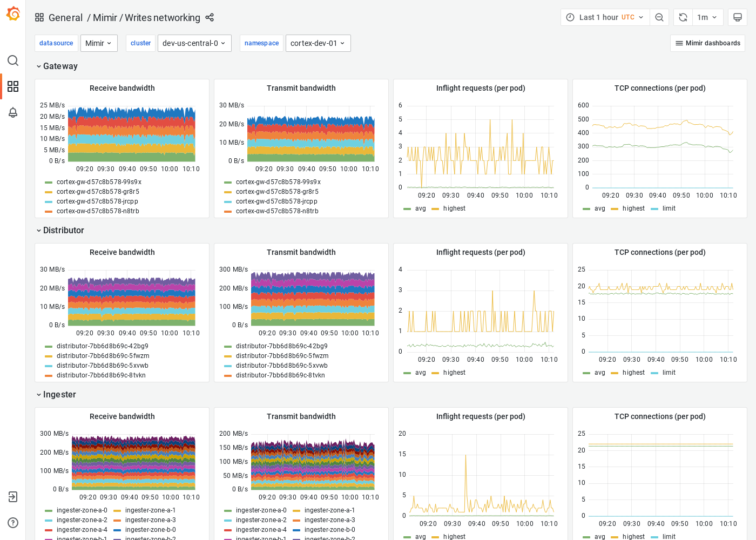Click the Grafana logo
This screenshot has width=756, height=540.
(13, 13)
